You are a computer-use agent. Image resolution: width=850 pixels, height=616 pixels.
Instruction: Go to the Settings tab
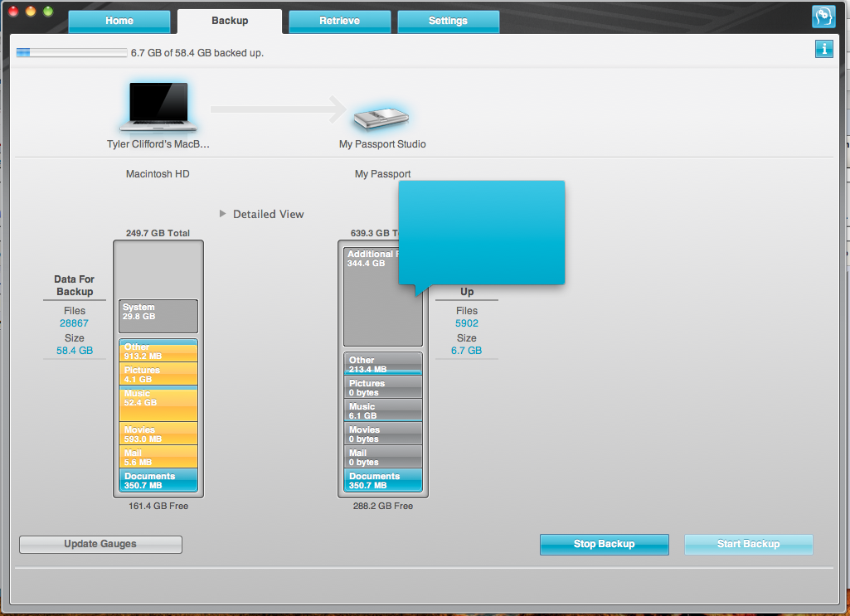[448, 21]
